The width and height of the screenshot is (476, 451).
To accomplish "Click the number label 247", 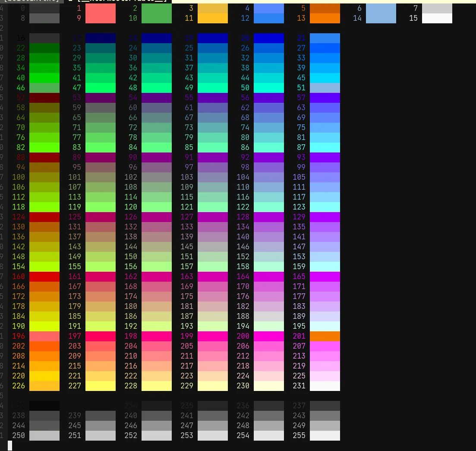I will 187,426.
